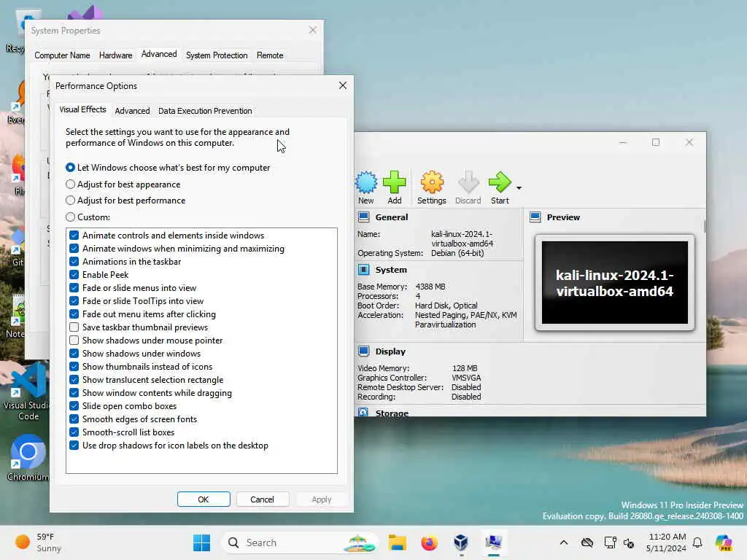Open Visual Studio Code desktop shortcut
This screenshot has width=747, height=560.
pyautogui.click(x=28, y=392)
